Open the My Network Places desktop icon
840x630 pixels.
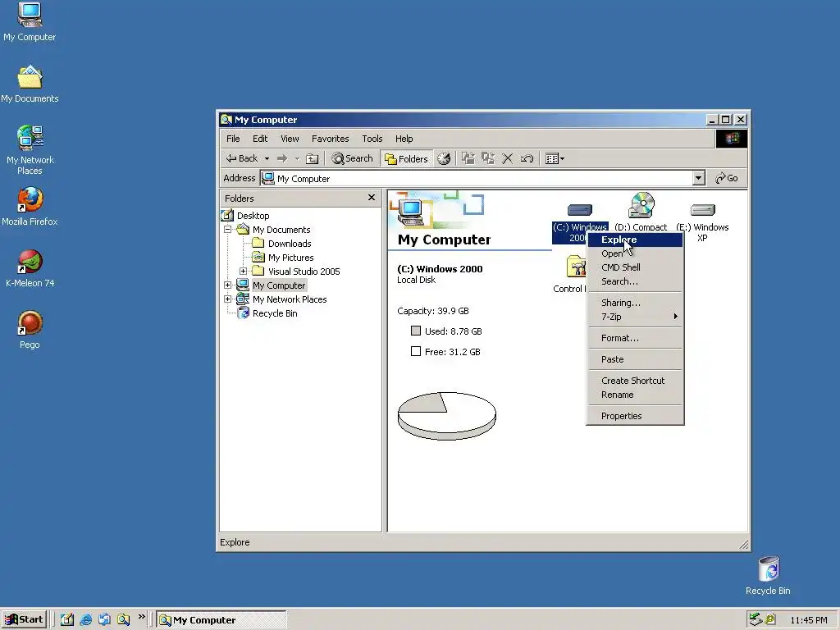coord(30,150)
